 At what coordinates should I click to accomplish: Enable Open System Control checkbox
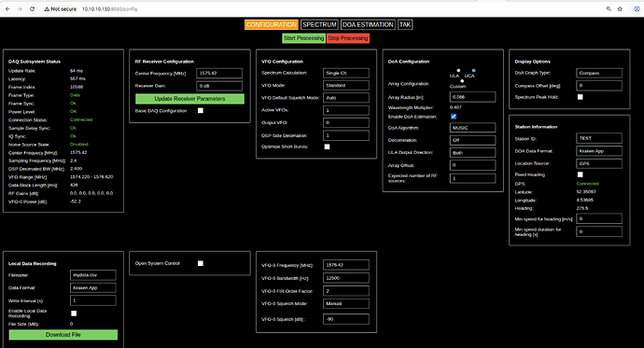(201, 263)
